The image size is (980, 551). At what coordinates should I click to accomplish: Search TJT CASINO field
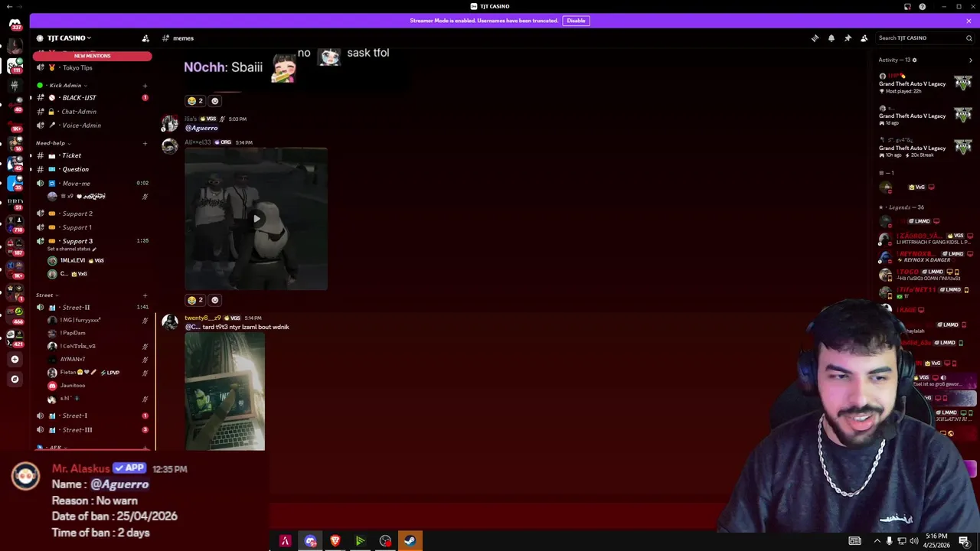(925, 38)
